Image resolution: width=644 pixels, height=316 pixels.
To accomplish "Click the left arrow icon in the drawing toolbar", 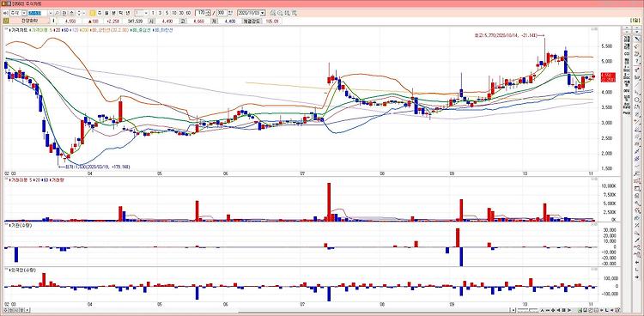I will [637, 262].
